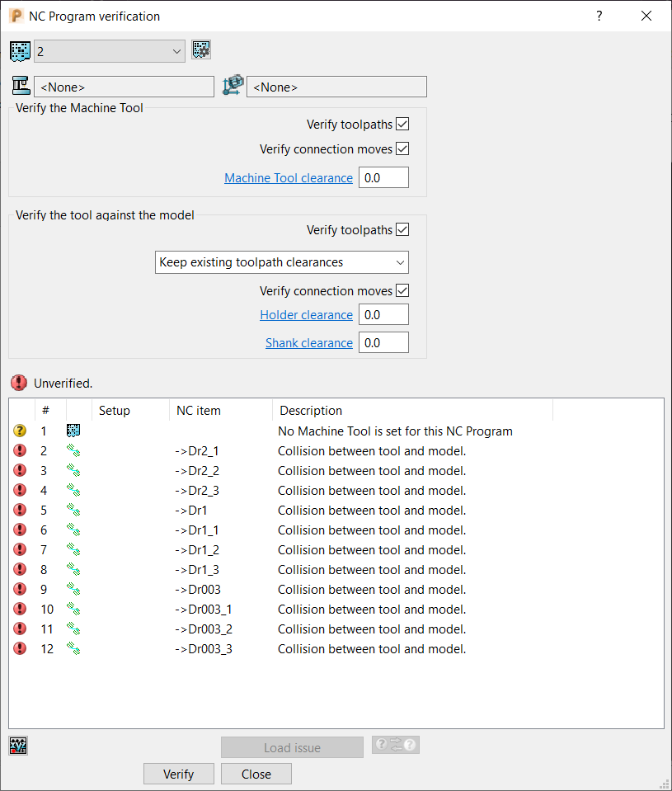Click the first Machine Tool None field
672x791 pixels.
[124, 86]
